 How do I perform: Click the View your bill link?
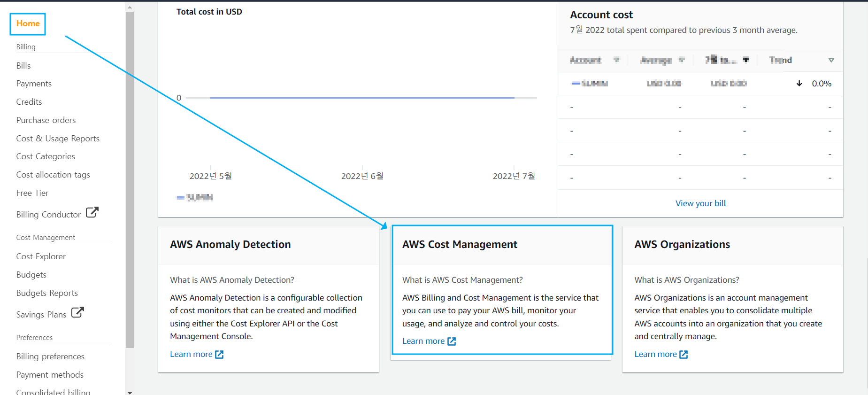[x=700, y=203]
